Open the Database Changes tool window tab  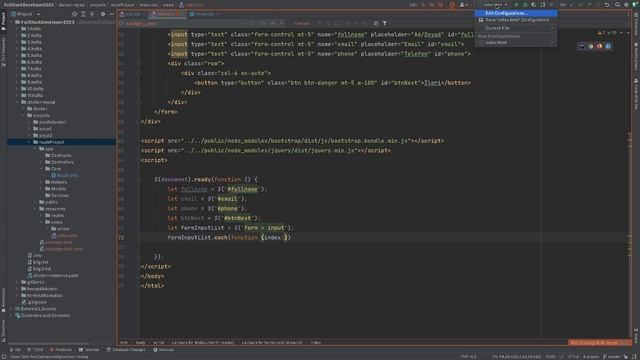pos(126,350)
